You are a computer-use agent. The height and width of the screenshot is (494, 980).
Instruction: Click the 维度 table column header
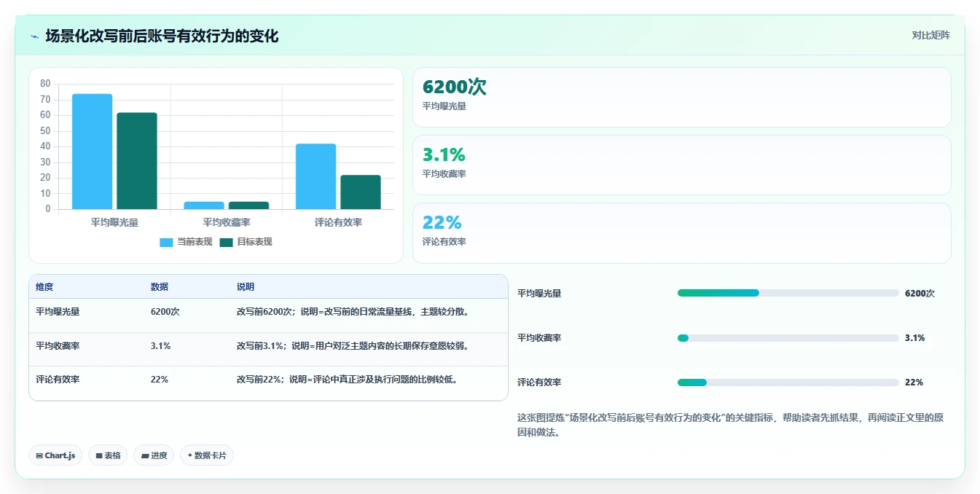[x=44, y=287]
